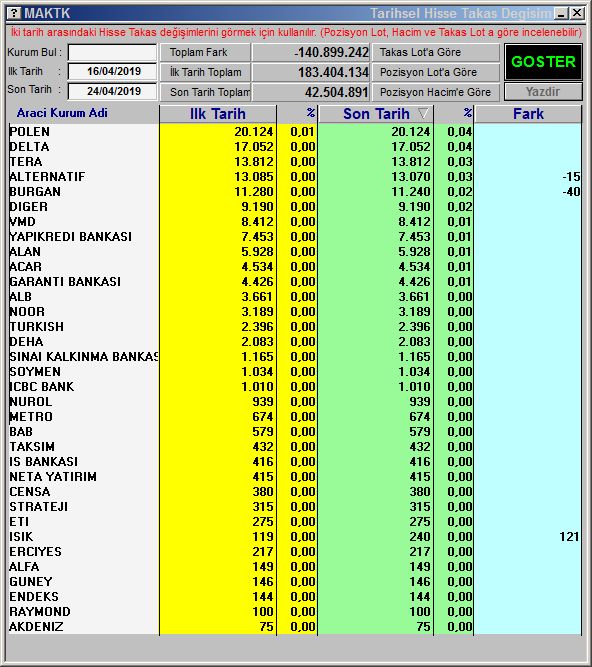Click the Araci Kurum Adi header
The image size is (592, 667).
click(62, 113)
